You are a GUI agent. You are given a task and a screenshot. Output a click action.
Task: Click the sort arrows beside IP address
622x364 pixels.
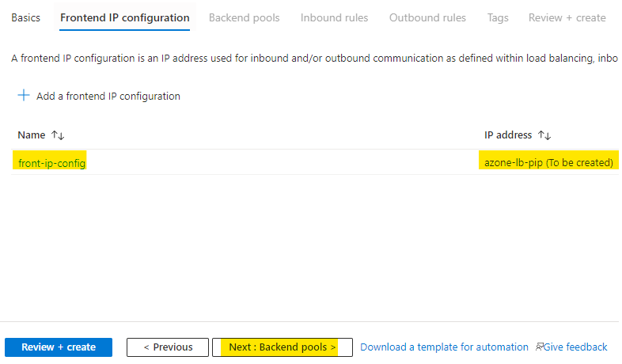(544, 135)
